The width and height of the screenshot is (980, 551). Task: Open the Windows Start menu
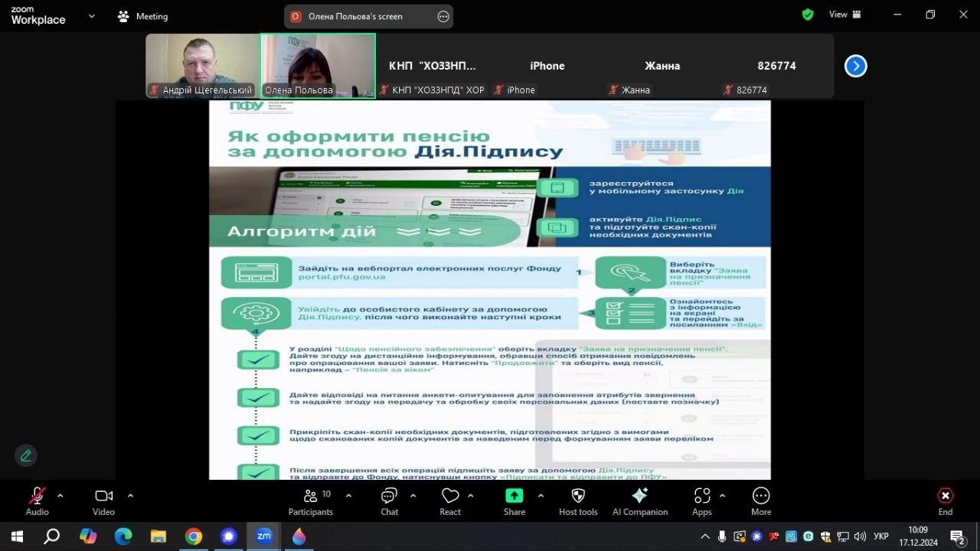[17, 536]
